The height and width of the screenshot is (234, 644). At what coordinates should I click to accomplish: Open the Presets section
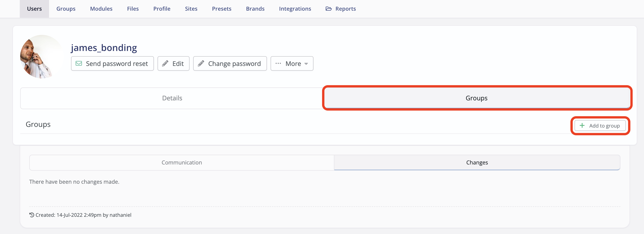pyautogui.click(x=222, y=8)
